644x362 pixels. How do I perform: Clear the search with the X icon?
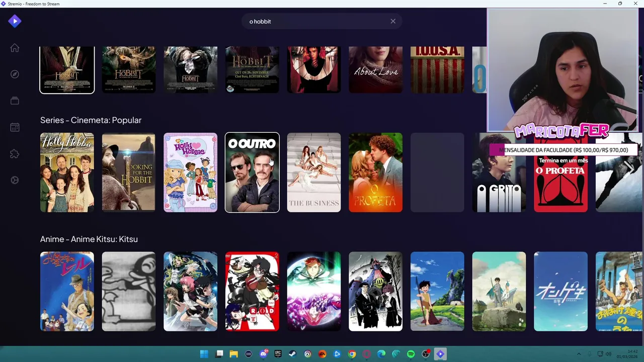click(x=393, y=21)
